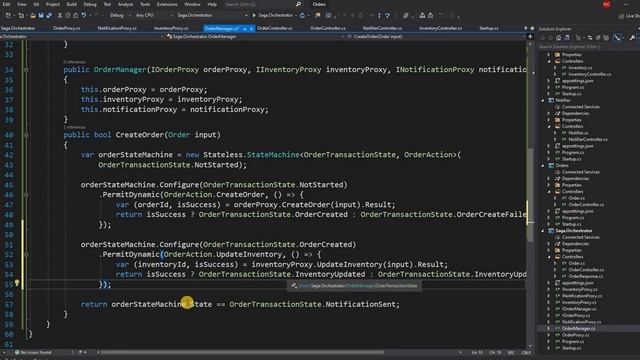640x360 pixels.
Task: Collapse the OrderManager constructor at line 34
Action: tap(26, 70)
